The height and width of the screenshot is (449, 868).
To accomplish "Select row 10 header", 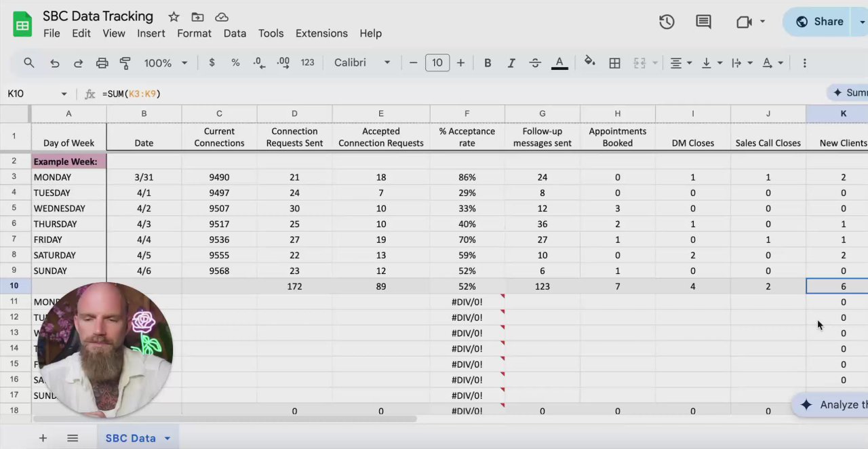I will (14, 286).
